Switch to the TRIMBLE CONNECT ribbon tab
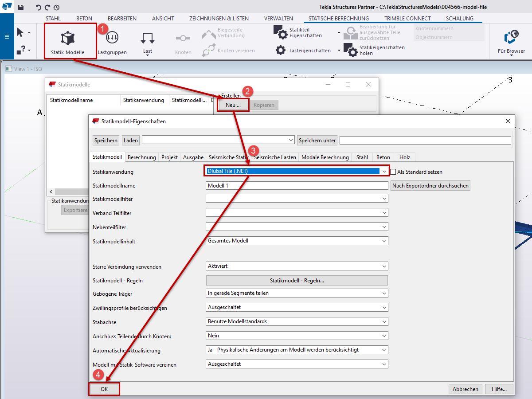The image size is (532, 399). point(407,18)
